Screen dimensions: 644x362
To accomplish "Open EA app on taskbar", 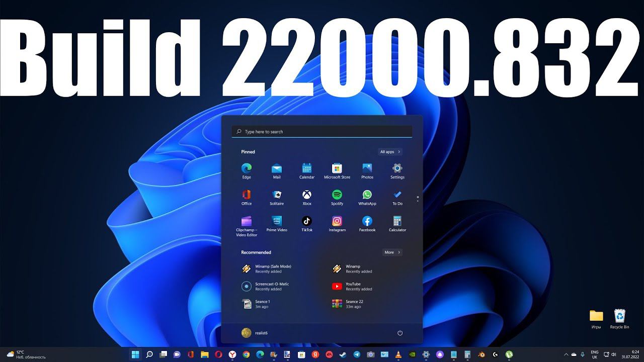I will pyautogui.click(x=329, y=354).
